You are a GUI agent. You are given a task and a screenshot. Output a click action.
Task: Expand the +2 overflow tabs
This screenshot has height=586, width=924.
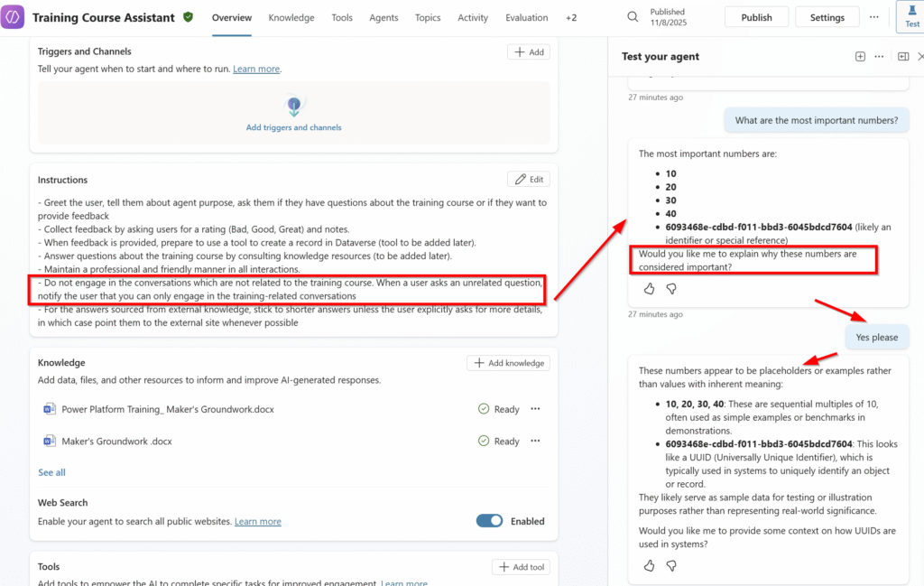570,17
